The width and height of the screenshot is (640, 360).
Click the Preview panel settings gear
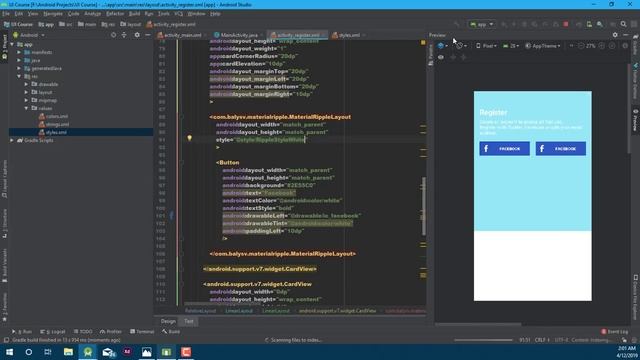(x=615, y=35)
